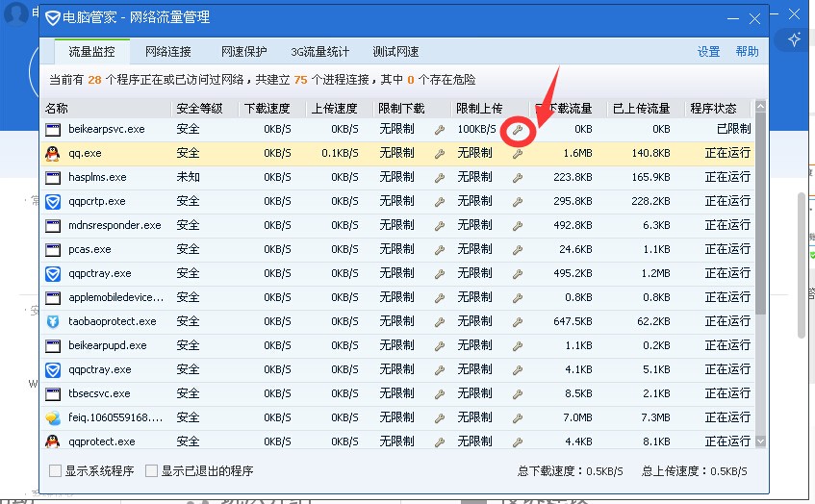The height and width of the screenshot is (504, 815).
Task: Click upload wrench for qqprotect.exe
Action: tap(517, 442)
